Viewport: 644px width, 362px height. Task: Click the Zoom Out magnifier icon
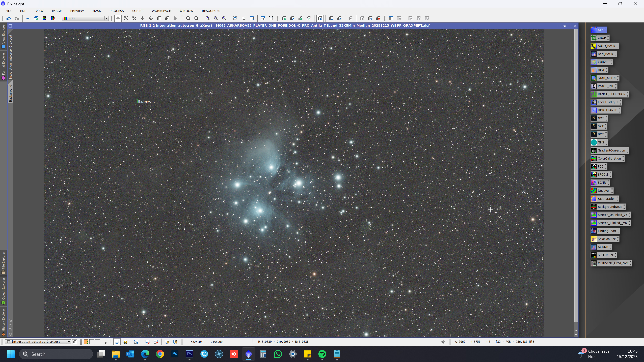tap(197, 18)
